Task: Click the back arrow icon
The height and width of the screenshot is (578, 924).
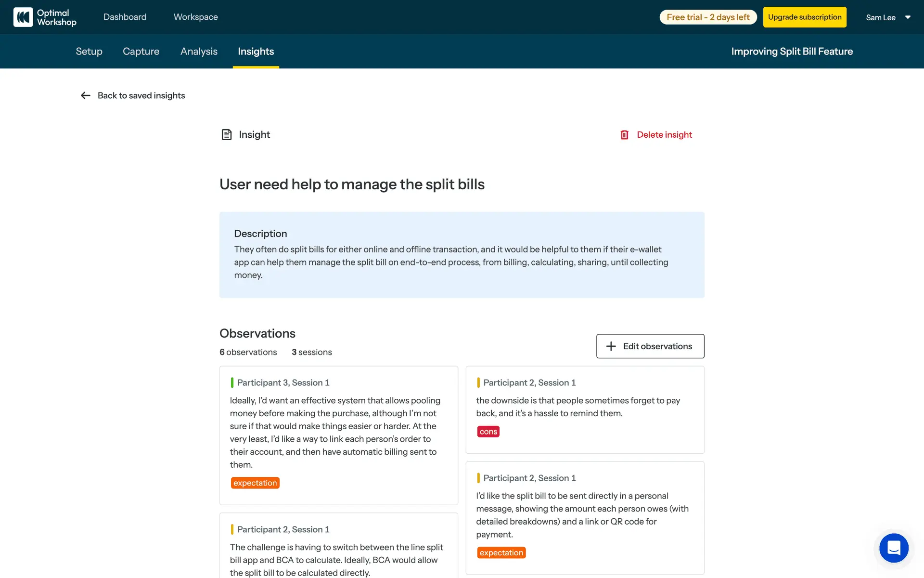Action: (86, 95)
